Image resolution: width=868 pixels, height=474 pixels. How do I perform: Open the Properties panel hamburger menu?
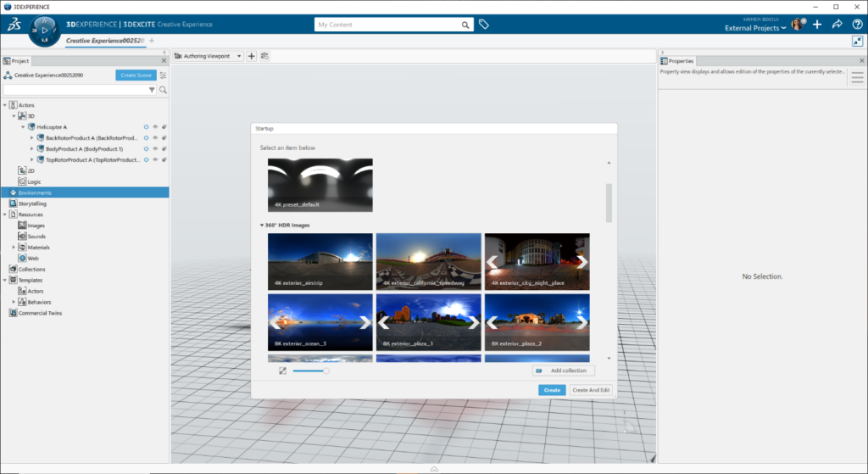pos(858,78)
